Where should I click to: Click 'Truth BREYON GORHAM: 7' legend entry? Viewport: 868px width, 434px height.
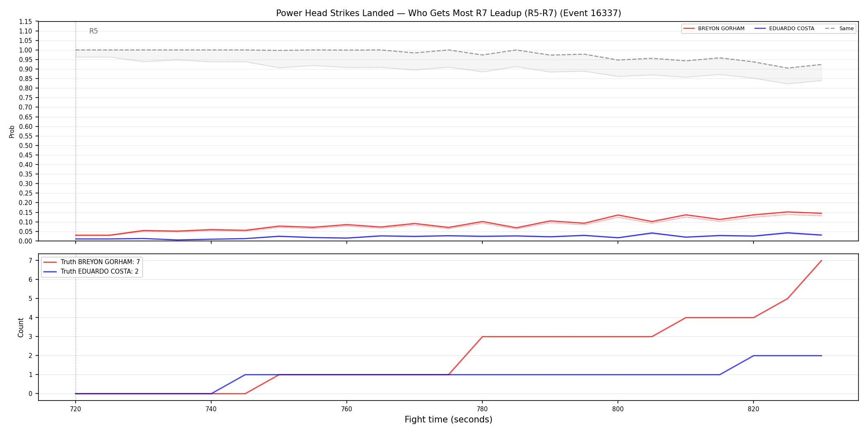point(92,262)
